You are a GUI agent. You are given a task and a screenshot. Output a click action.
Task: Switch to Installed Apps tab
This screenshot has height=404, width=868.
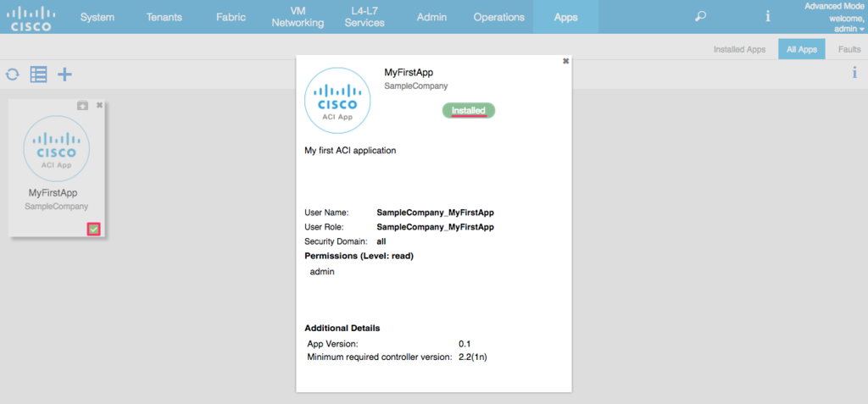tap(739, 49)
